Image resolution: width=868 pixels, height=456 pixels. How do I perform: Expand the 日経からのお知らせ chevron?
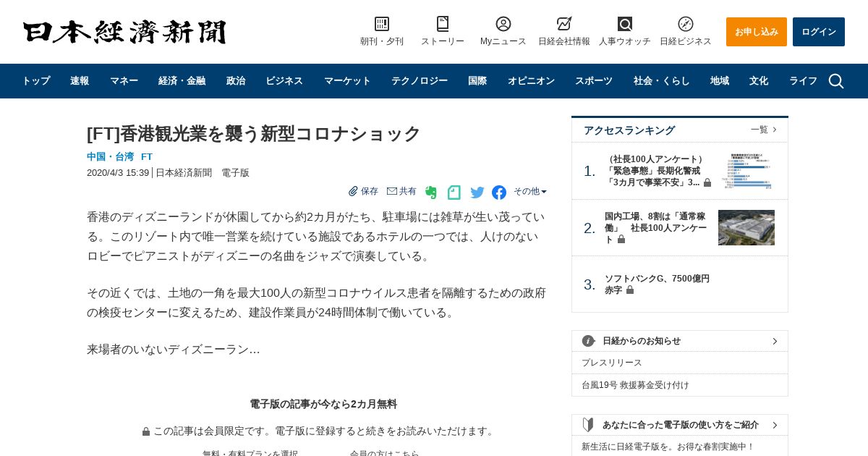(x=775, y=341)
